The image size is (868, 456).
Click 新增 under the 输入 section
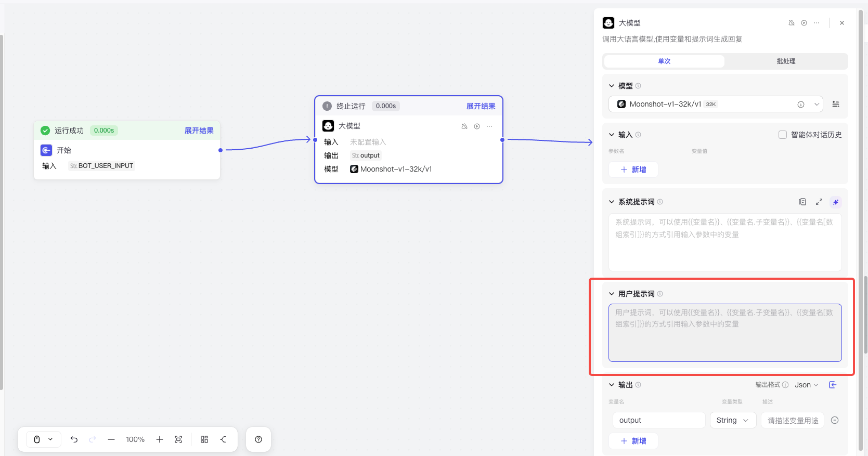pos(633,170)
